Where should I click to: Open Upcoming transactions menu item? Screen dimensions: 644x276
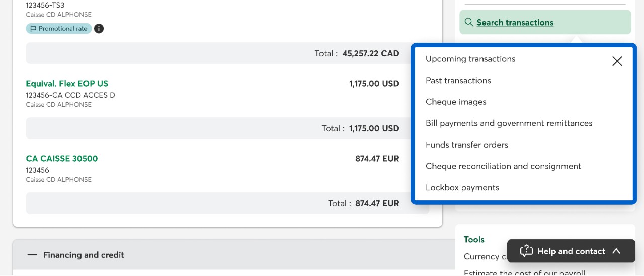click(470, 59)
